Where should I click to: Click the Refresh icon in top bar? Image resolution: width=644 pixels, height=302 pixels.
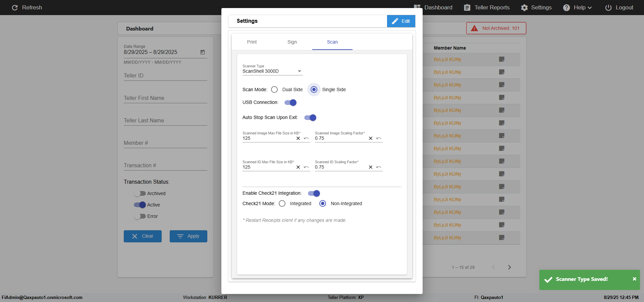pyautogui.click(x=15, y=7)
